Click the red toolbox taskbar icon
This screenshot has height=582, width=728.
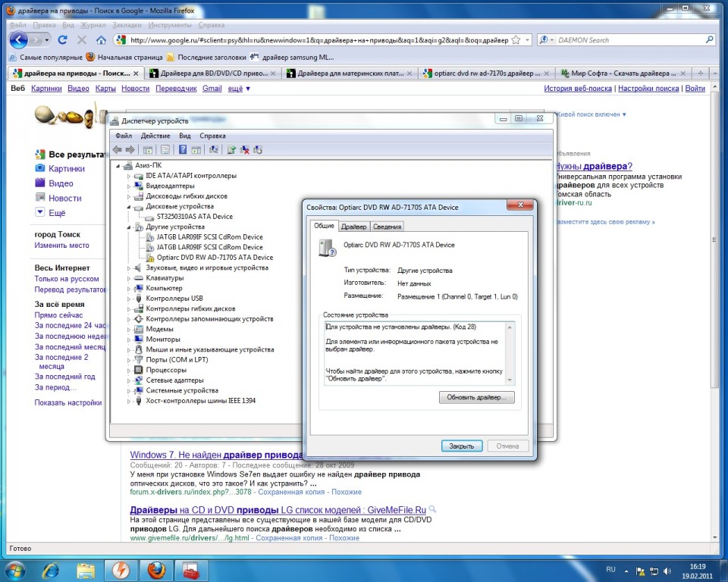(x=190, y=571)
